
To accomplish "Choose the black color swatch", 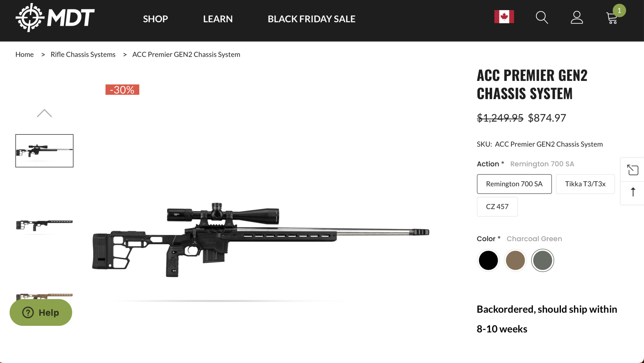I will click(488, 260).
